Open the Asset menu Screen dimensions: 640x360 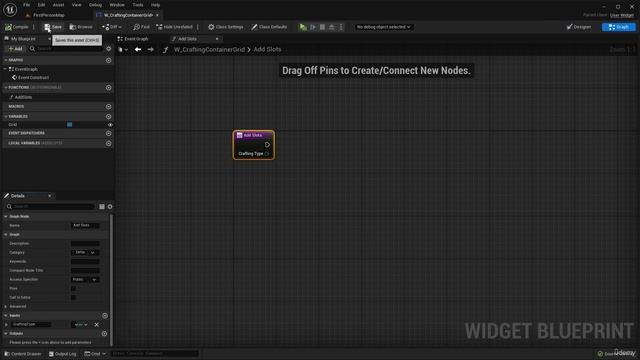[x=58, y=5]
